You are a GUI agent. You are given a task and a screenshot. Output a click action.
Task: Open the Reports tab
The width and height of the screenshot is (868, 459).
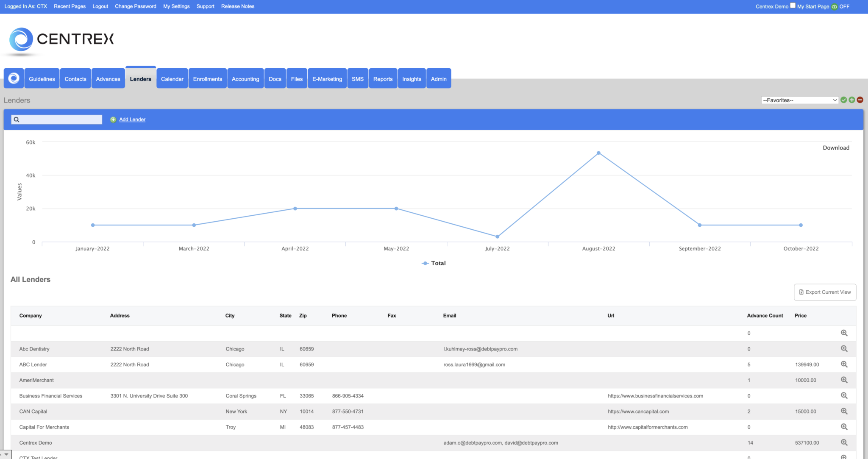click(383, 78)
